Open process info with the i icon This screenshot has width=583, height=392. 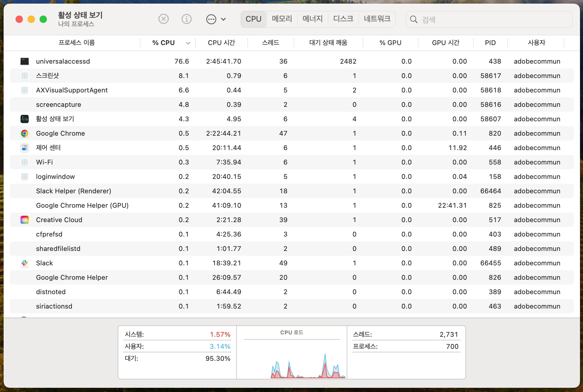(x=186, y=19)
